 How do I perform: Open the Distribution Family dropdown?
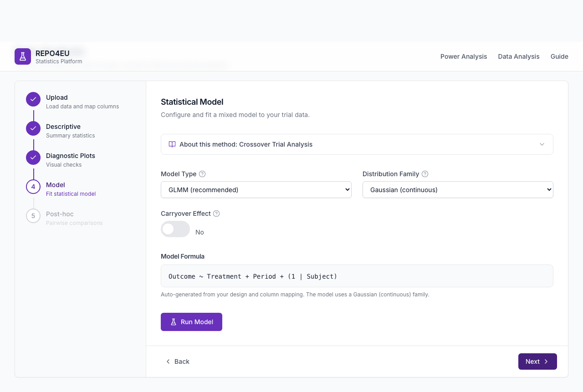click(458, 190)
